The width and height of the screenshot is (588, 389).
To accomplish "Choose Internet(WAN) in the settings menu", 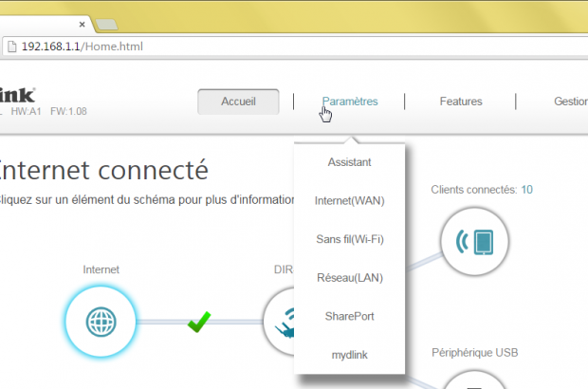I will click(350, 201).
